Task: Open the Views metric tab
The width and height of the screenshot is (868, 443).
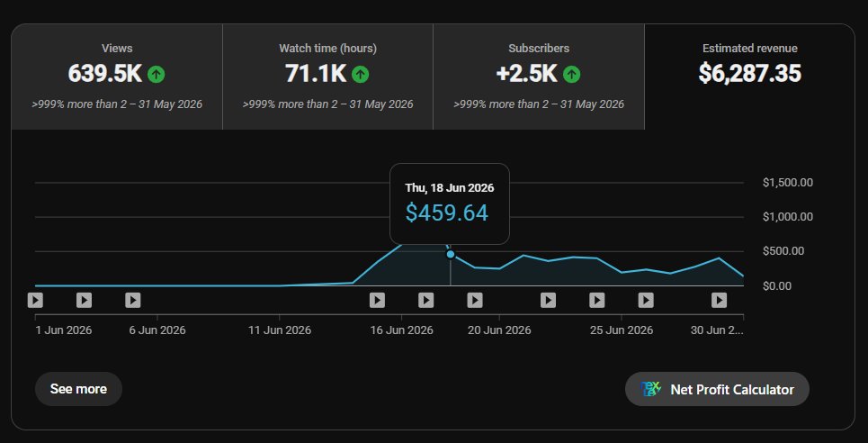Action: pos(117,77)
